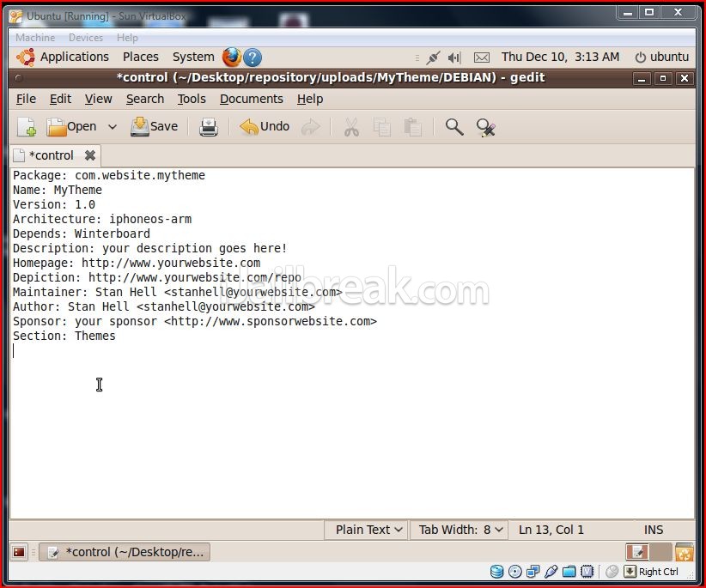Click the Copy icon in toolbar
706x588 pixels.
(x=382, y=127)
